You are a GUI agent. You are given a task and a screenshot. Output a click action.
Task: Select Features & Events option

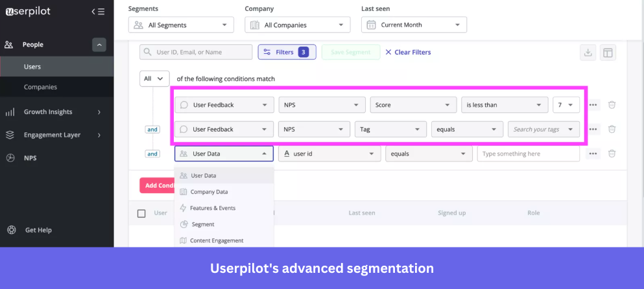[x=224, y=208]
